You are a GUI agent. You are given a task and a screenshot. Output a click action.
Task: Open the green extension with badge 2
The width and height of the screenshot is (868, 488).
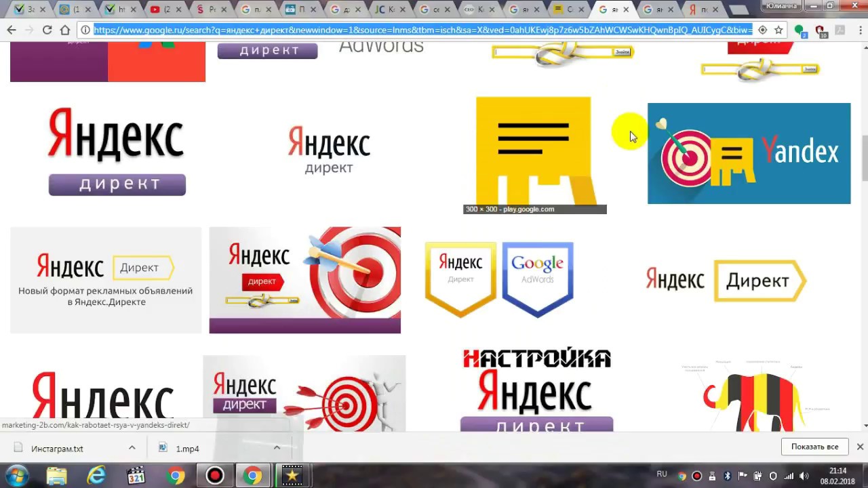point(800,30)
